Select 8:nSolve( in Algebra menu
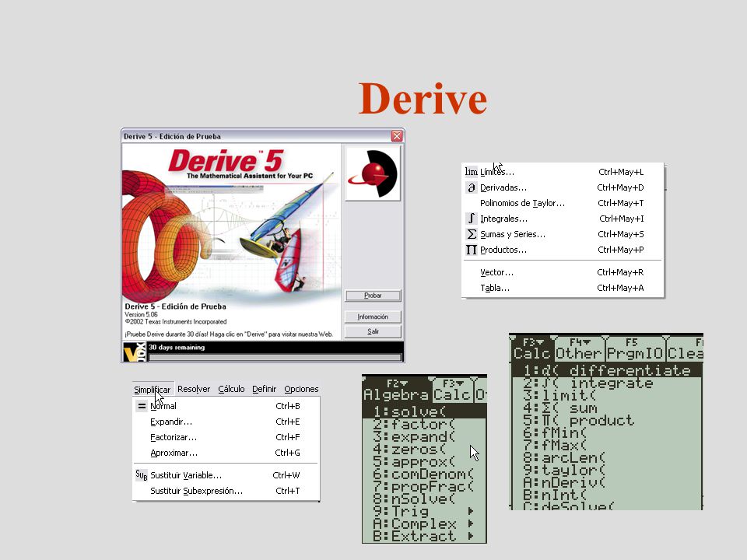Screen dimensions: 747x560 425,499
